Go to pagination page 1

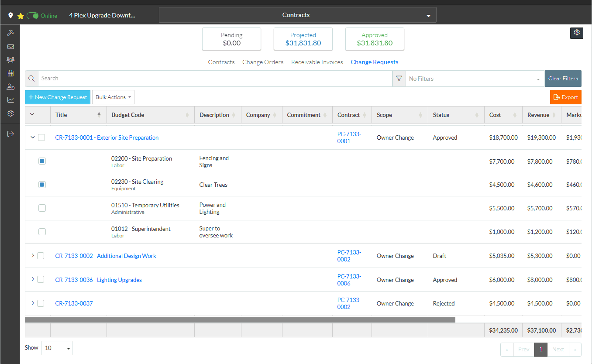(x=540, y=349)
